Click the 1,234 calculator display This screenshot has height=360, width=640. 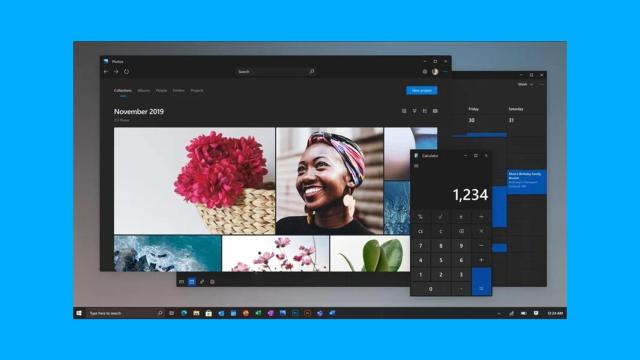point(470,195)
